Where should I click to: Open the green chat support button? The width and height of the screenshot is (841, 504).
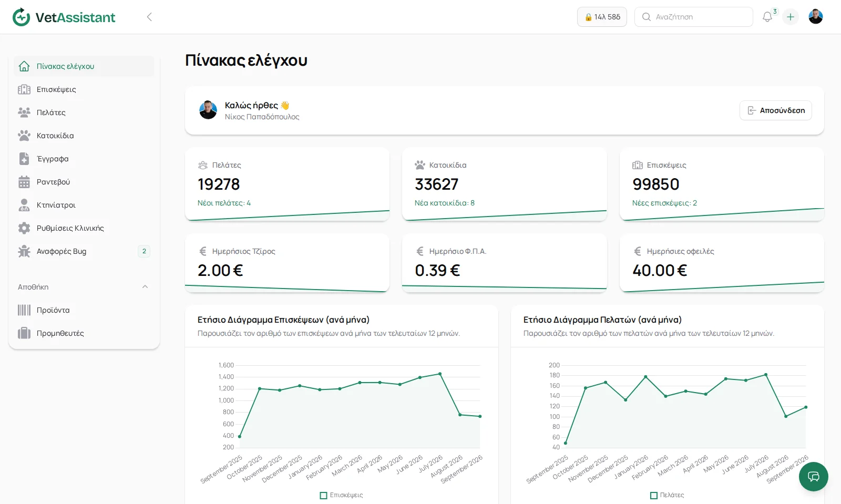814,477
